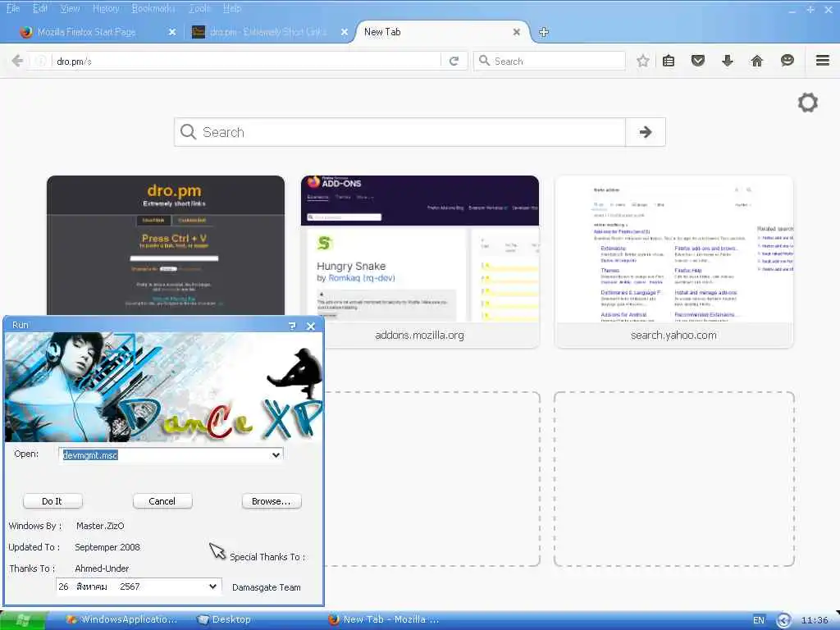
Task: Go to the home page via the house icon
Action: 756,61
